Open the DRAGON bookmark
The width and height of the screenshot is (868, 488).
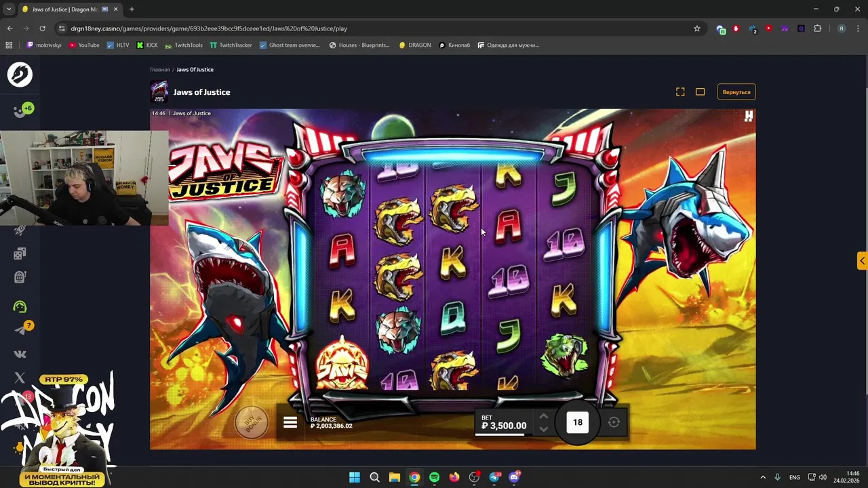(415, 45)
